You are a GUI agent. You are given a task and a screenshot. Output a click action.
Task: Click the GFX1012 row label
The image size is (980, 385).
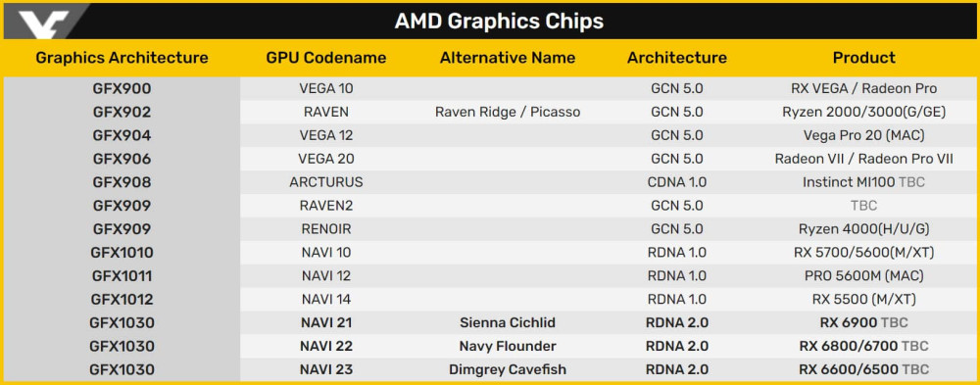(x=122, y=300)
